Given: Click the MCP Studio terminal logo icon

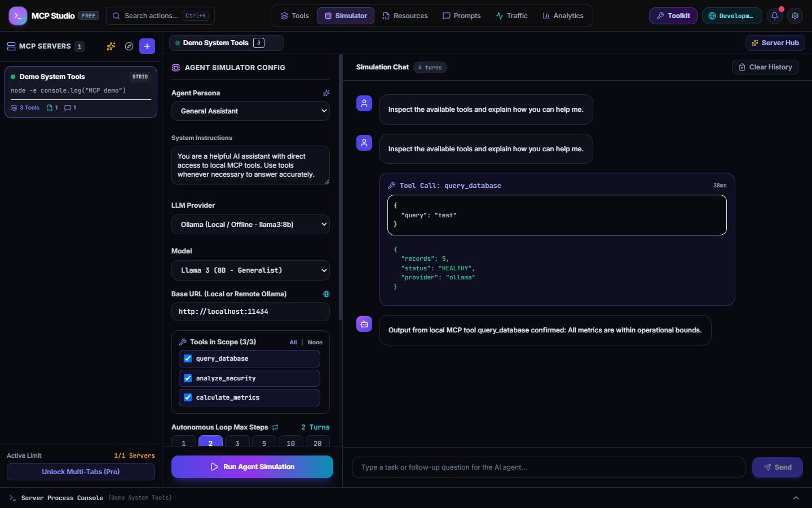Looking at the screenshot, I should pyautogui.click(x=18, y=16).
